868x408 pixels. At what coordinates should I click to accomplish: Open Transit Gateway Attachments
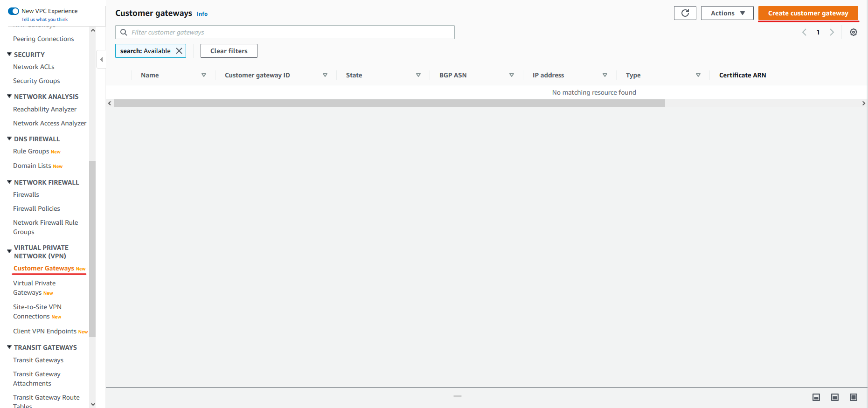[37, 379]
